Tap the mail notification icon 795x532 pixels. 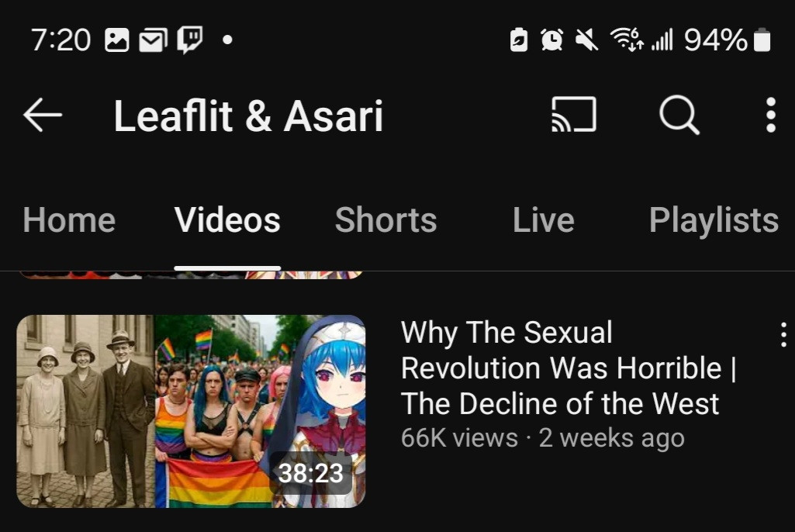[153, 40]
